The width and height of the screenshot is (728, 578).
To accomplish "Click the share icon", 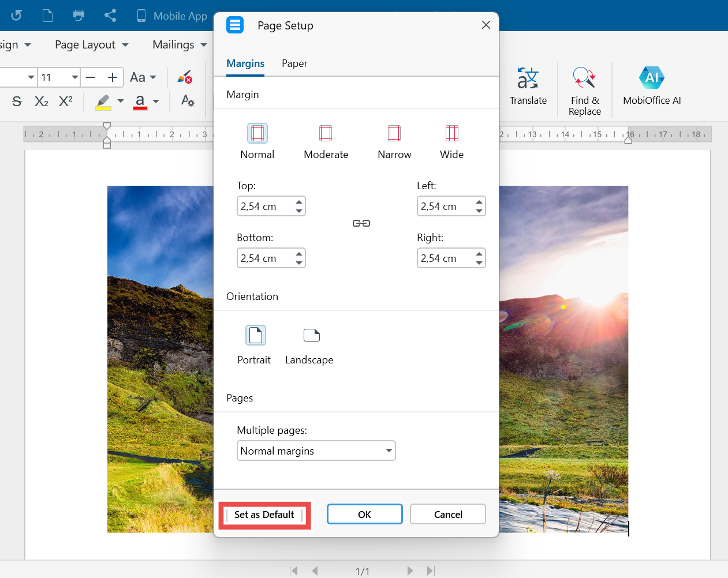I will (x=110, y=16).
